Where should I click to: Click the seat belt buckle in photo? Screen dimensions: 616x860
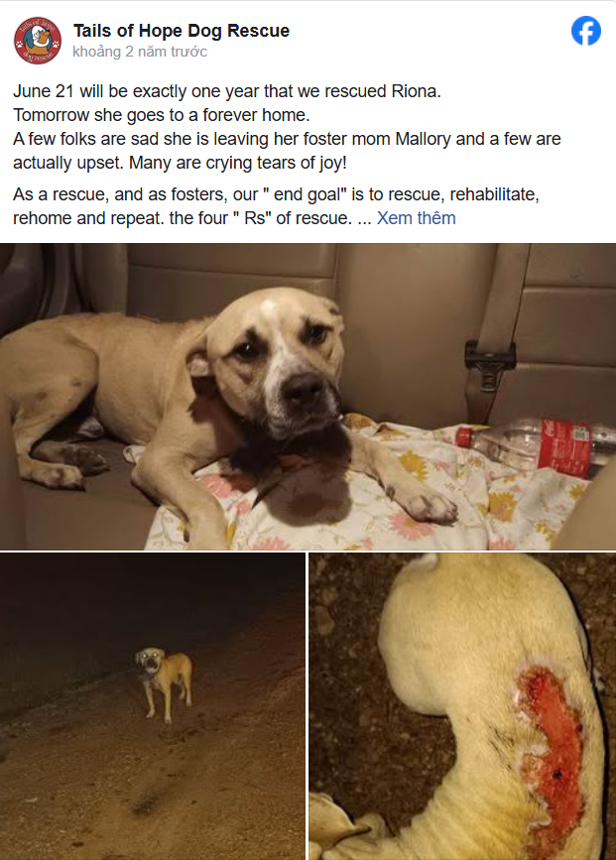tap(489, 364)
